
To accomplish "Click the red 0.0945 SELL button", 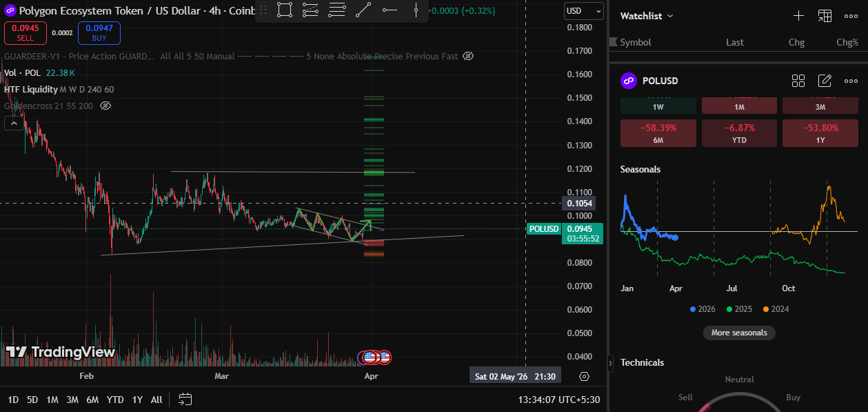I will click(x=26, y=32).
